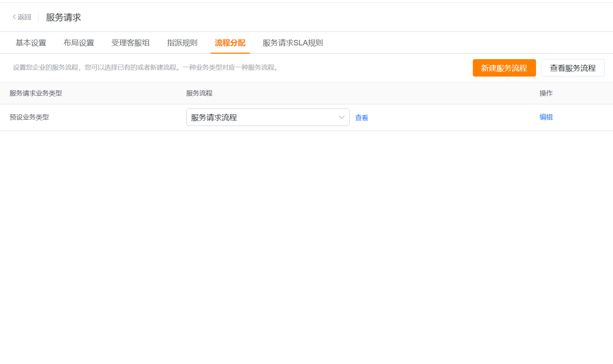The image size is (613, 364).
Task: Click the 预设业务类型 cell text
Action: [x=29, y=117]
